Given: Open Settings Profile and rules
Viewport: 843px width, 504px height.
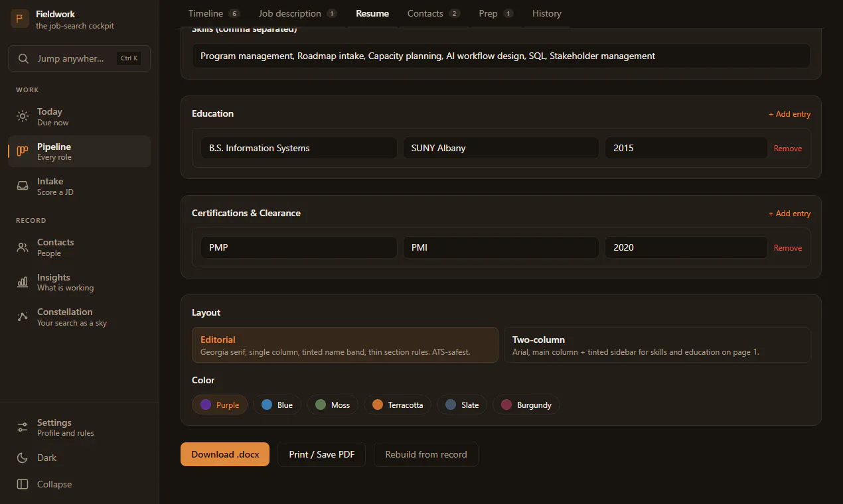Looking at the screenshot, I should click(80, 427).
